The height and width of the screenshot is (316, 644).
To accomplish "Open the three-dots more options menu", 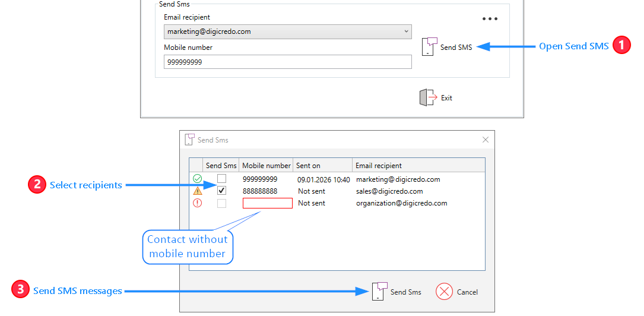I will (x=490, y=19).
